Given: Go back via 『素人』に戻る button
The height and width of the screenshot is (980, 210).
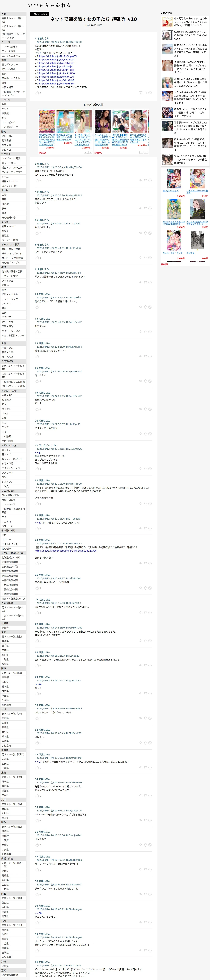Looking at the screenshot, I should pyautogui.click(x=40, y=14).
